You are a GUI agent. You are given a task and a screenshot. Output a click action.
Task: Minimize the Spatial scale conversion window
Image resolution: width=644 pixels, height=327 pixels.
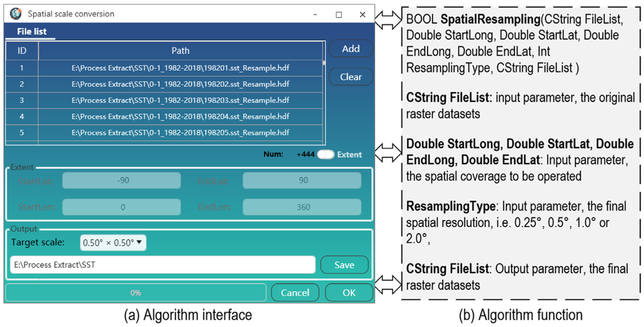tap(315, 15)
